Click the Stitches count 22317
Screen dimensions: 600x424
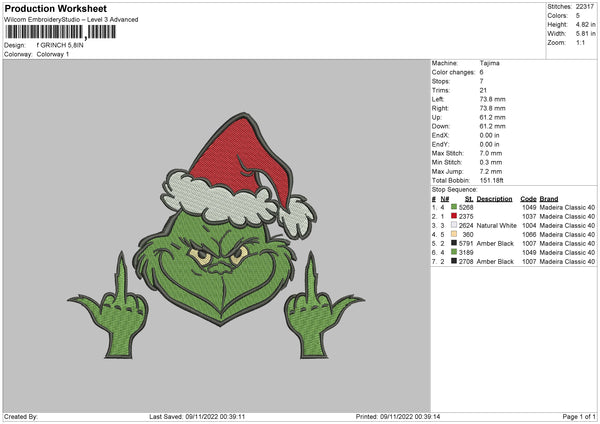(585, 7)
